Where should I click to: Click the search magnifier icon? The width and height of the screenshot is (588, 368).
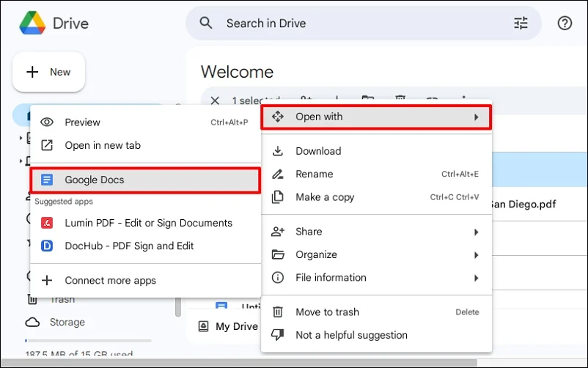tap(206, 23)
